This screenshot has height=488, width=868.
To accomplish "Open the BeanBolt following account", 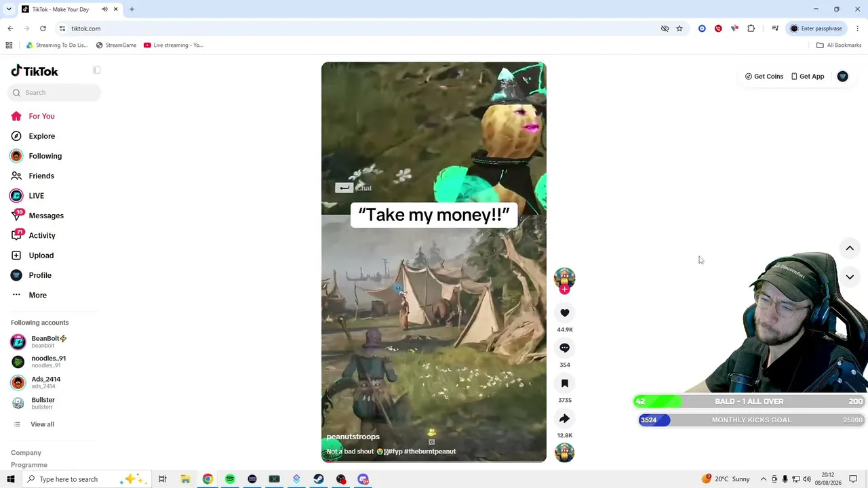I will tap(39, 342).
